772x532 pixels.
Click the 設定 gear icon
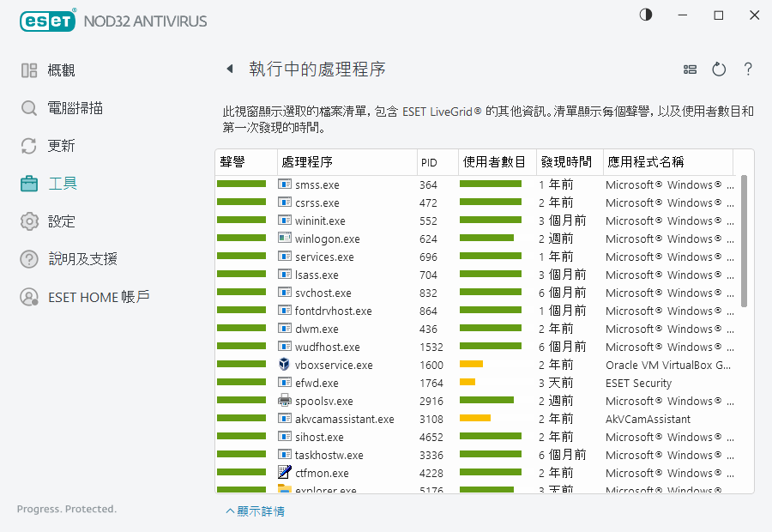point(29,221)
